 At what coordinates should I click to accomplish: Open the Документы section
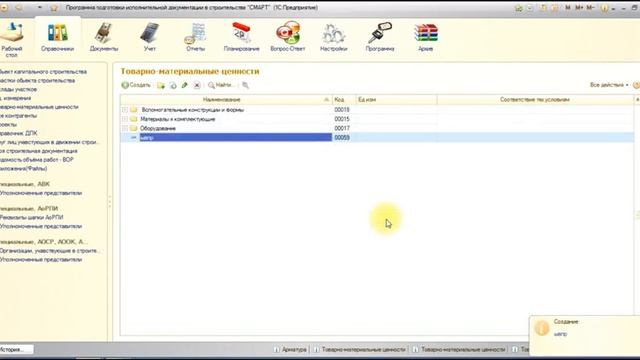104,38
